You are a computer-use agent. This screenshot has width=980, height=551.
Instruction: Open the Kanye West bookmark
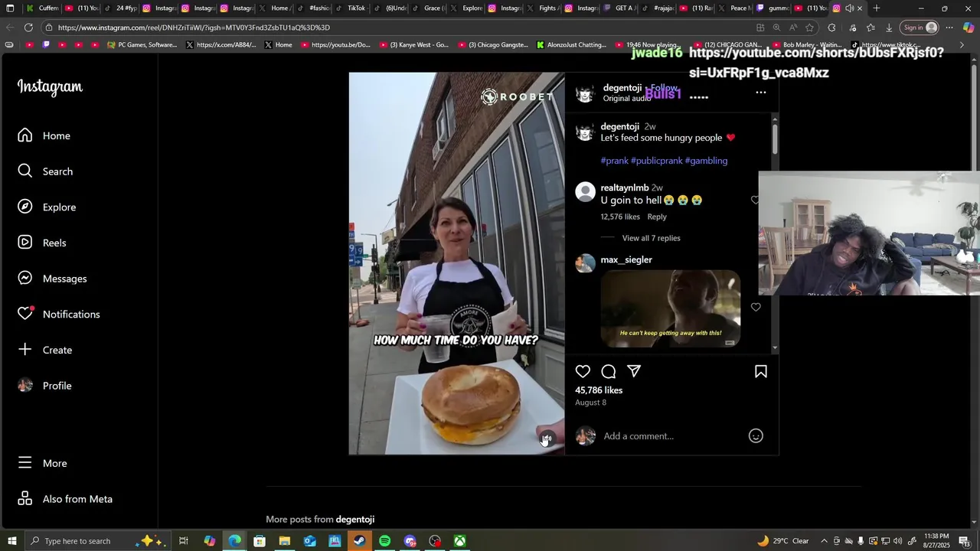coord(415,45)
